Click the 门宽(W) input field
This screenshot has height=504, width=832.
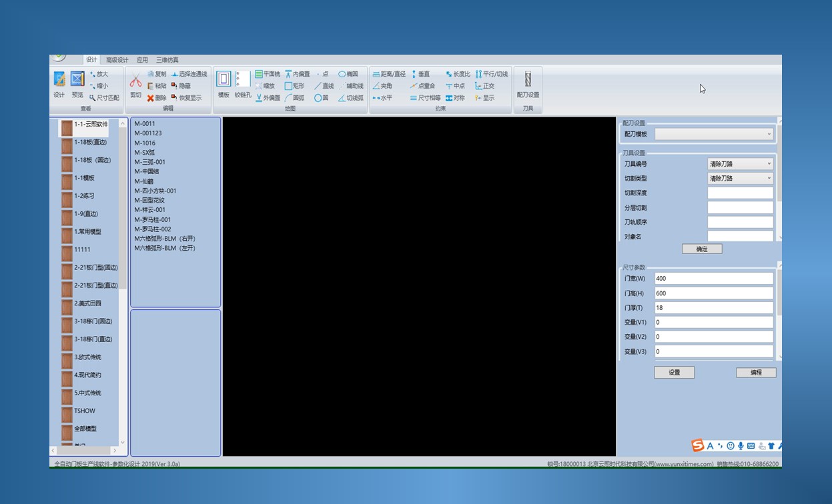click(x=713, y=279)
